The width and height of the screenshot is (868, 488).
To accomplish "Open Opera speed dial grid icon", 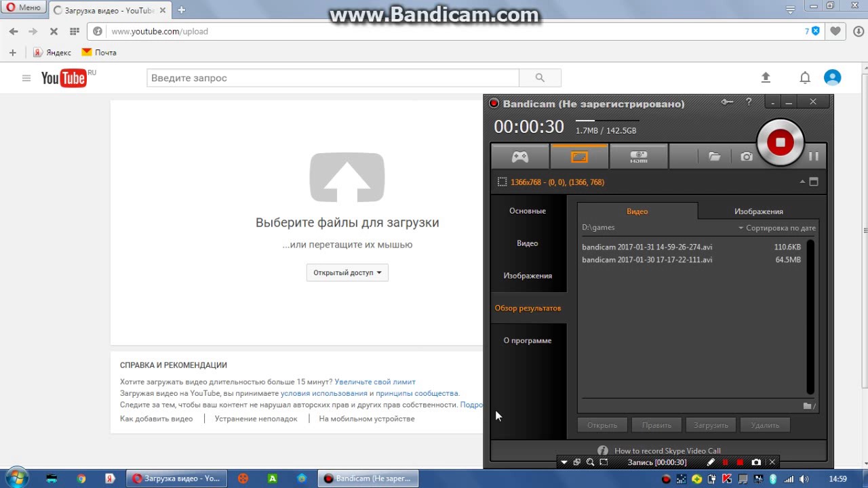I will pyautogui.click(x=75, y=31).
